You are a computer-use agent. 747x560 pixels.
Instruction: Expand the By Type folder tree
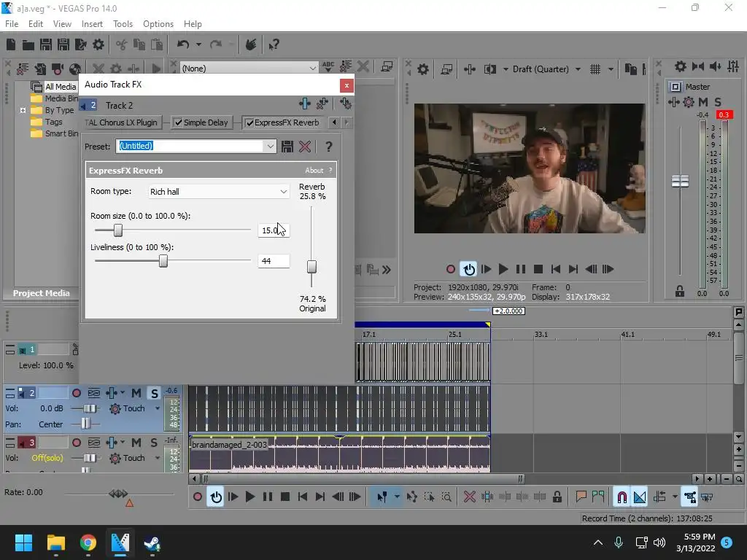point(23,111)
